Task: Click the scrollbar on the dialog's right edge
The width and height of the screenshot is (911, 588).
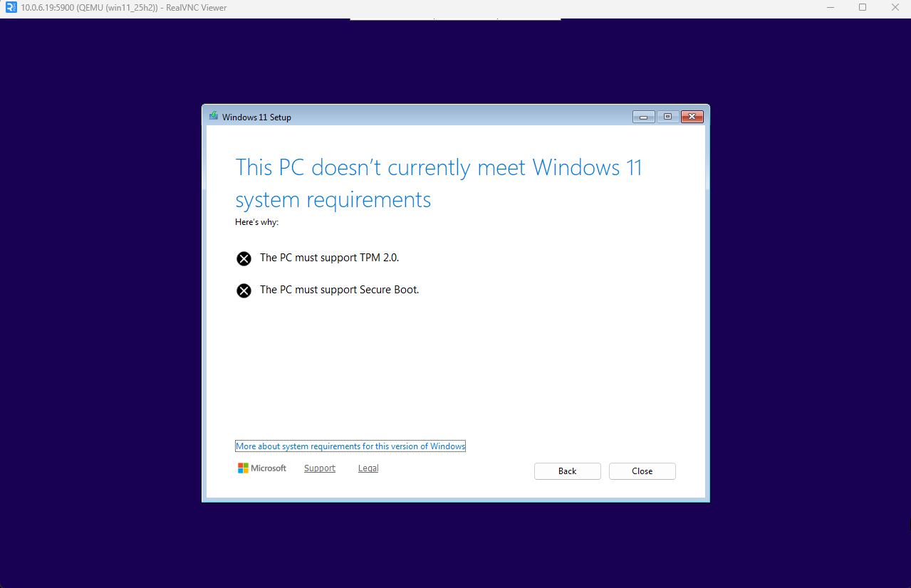Action: coord(705,306)
